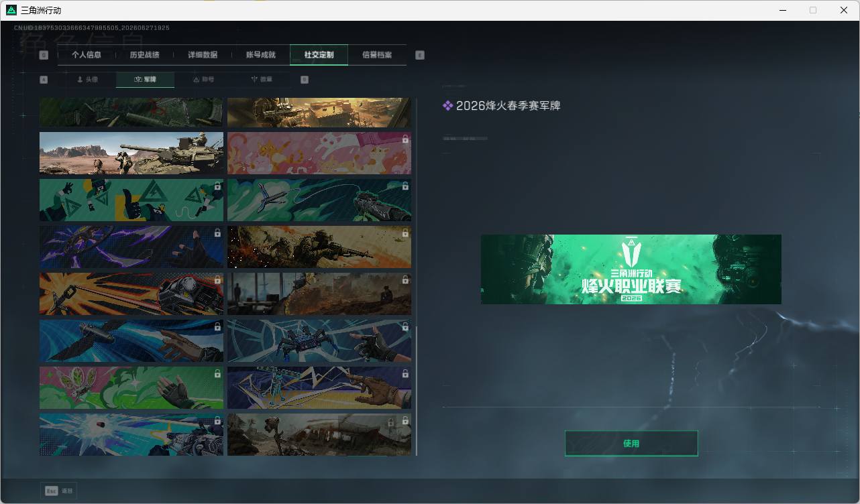Viewport: 860px width, 504px height.
Task: Click lock icon on blue bird dog tag
Action: click(217, 327)
